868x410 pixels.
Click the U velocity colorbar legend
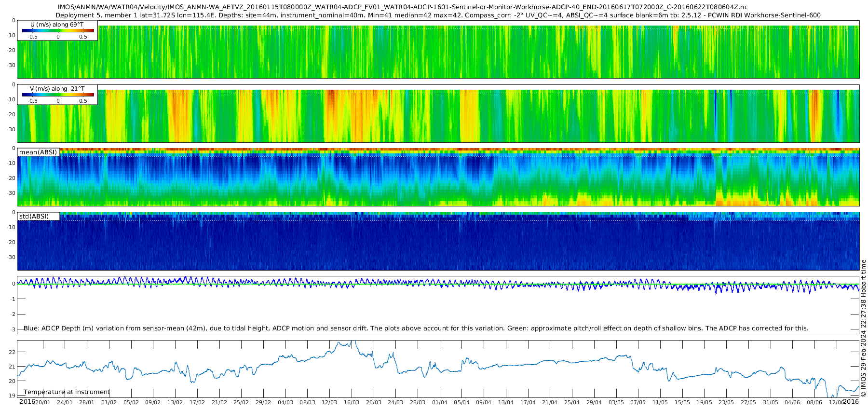[x=57, y=30]
